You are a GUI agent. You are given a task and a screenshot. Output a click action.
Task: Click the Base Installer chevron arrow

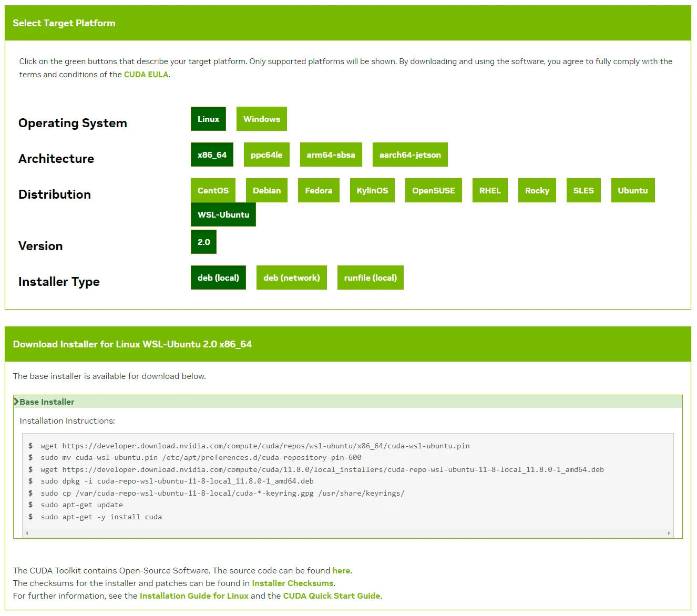click(x=16, y=402)
